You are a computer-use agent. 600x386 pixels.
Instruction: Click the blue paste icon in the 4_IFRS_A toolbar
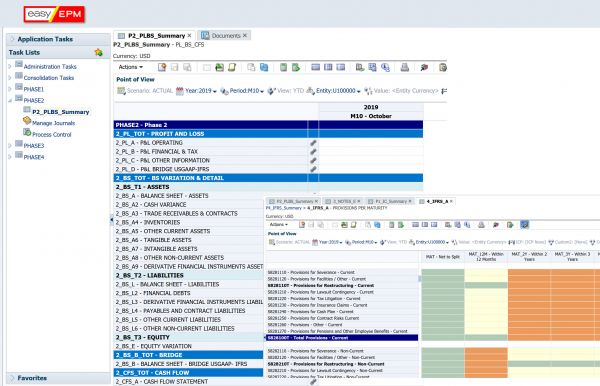click(377, 225)
